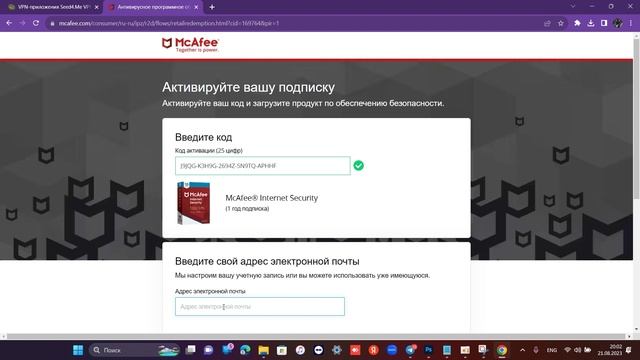
Task: Click the email address input field
Action: [x=260, y=307]
